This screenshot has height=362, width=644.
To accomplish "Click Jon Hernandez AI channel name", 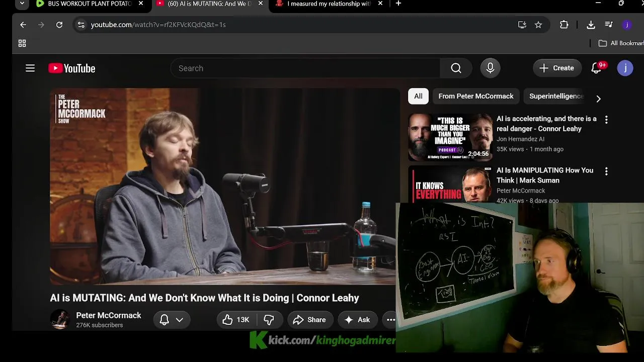I will pyautogui.click(x=520, y=139).
